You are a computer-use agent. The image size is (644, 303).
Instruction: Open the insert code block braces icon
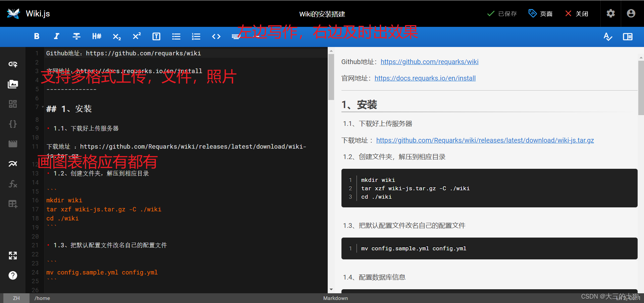tap(13, 124)
